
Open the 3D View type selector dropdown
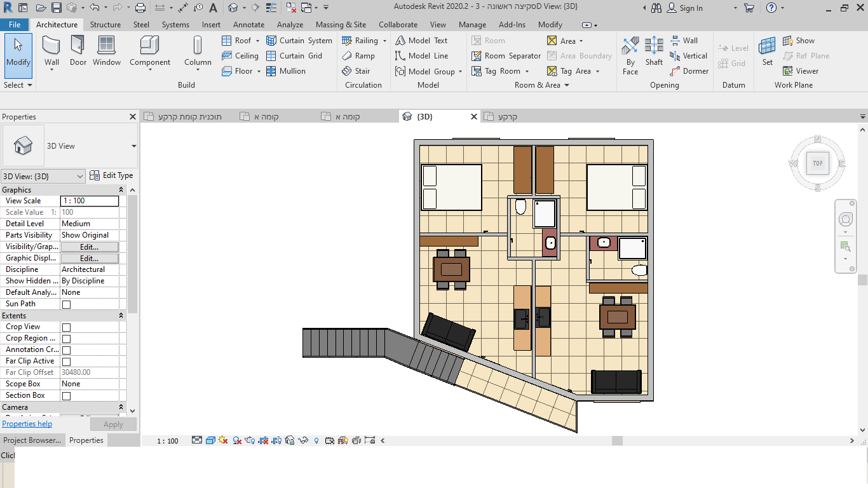click(133, 146)
